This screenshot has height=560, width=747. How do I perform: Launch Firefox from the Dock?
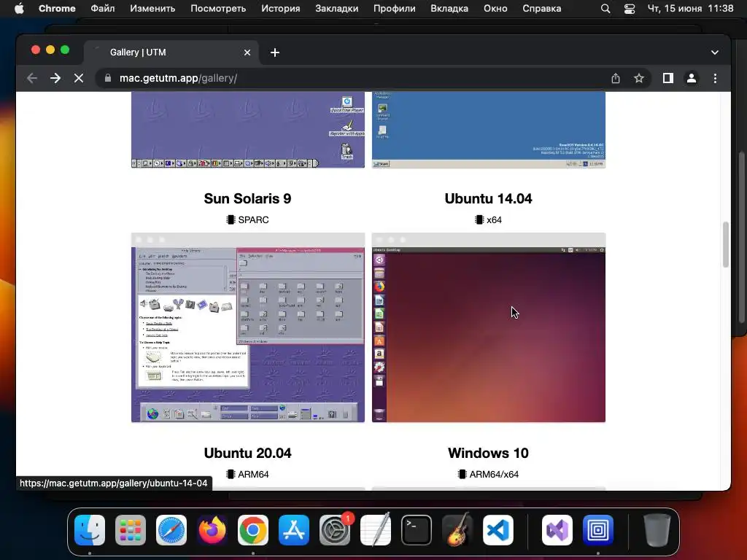[x=212, y=530]
